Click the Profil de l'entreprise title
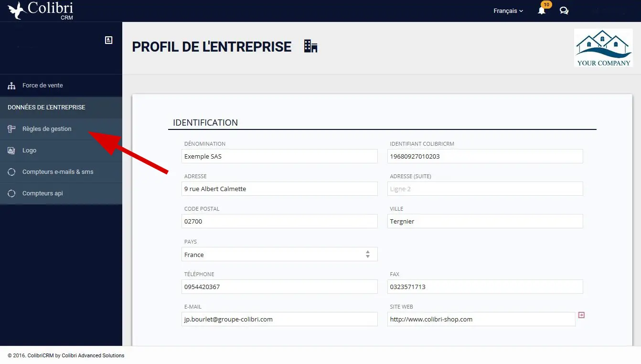The image size is (641, 364). tap(212, 47)
